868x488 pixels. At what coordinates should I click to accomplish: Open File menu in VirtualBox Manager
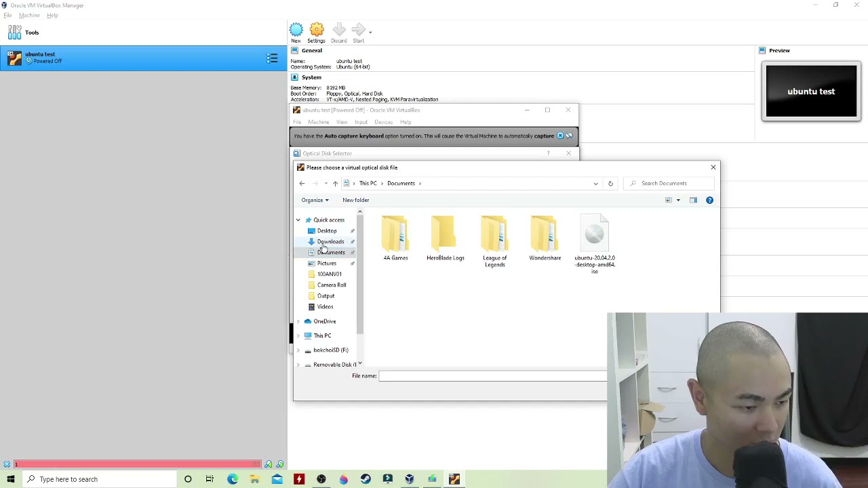(7, 15)
